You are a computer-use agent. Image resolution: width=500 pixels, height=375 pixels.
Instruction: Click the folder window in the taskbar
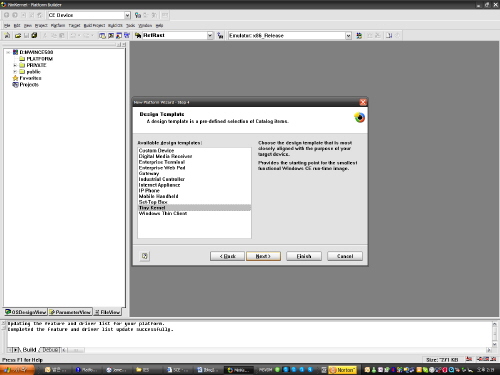click(x=148, y=370)
